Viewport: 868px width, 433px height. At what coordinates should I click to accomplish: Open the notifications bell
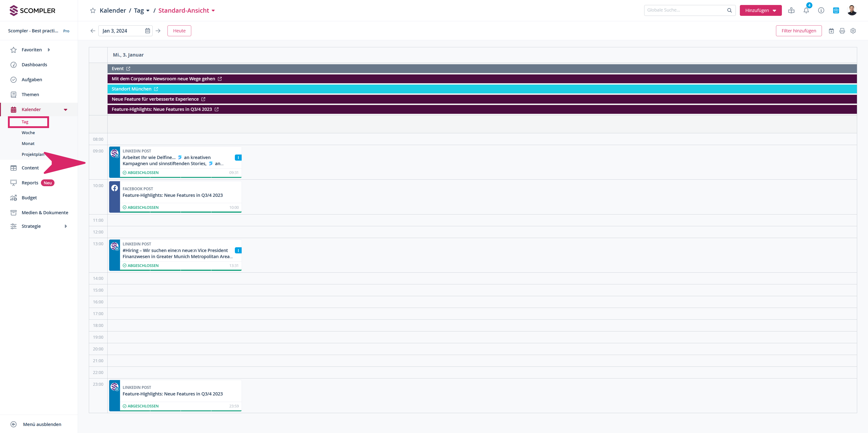(806, 10)
